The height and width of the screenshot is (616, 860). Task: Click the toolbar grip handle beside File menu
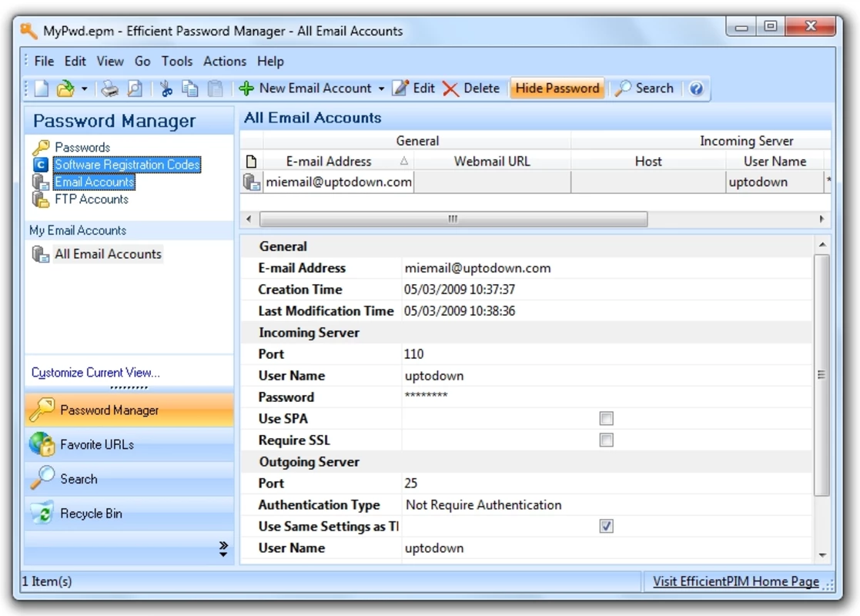[x=26, y=60]
